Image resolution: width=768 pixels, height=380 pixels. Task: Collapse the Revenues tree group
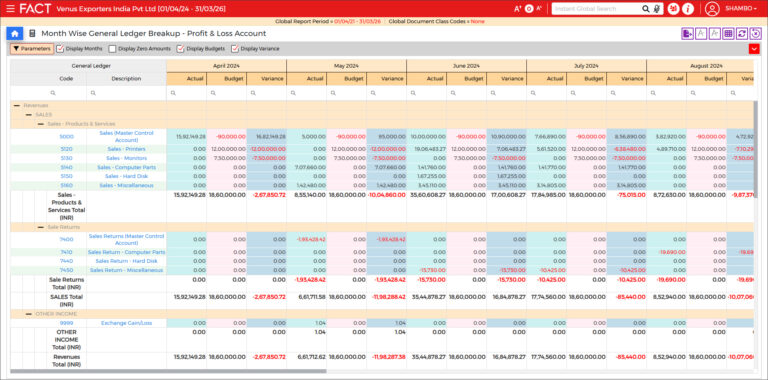pos(17,105)
